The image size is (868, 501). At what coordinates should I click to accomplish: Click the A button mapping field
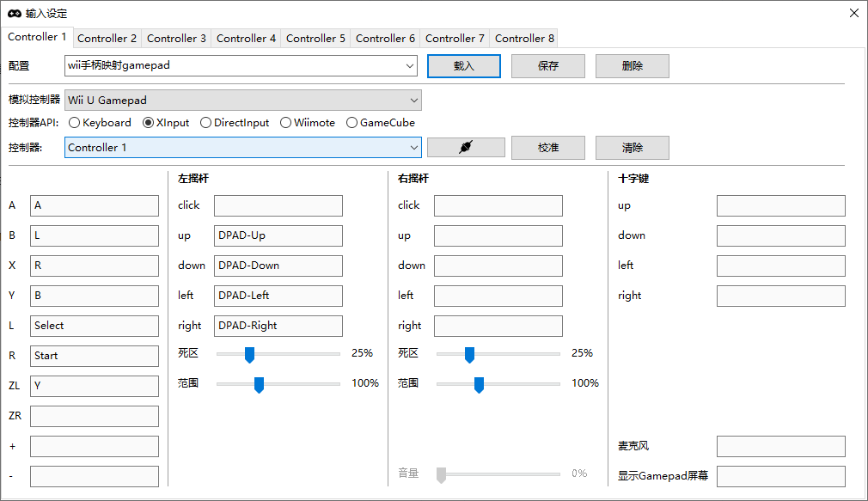[95, 205]
